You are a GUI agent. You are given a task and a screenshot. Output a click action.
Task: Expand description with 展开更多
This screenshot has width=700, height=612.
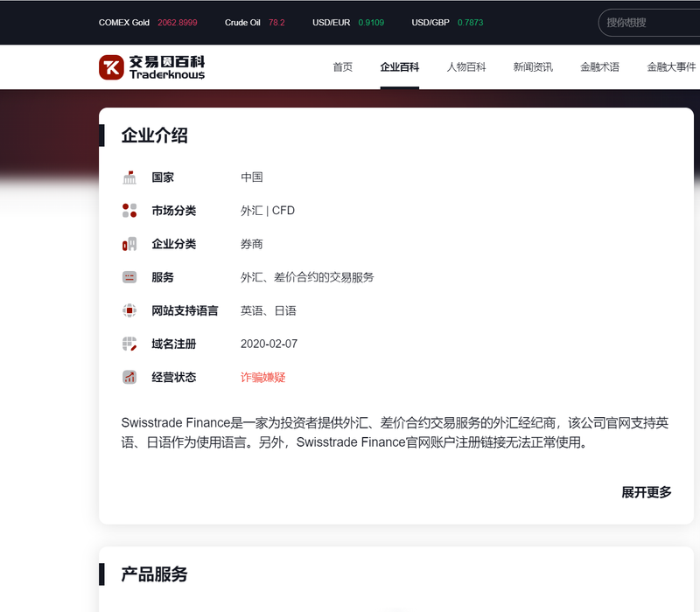click(647, 492)
